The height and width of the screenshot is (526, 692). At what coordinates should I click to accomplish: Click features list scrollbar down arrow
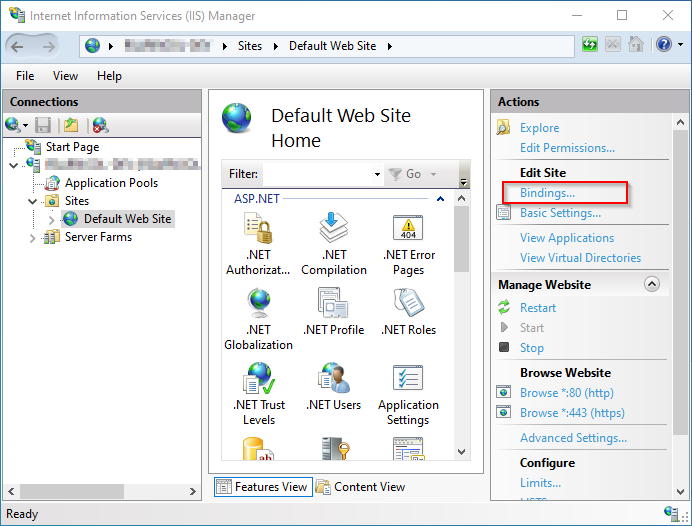[x=461, y=452]
